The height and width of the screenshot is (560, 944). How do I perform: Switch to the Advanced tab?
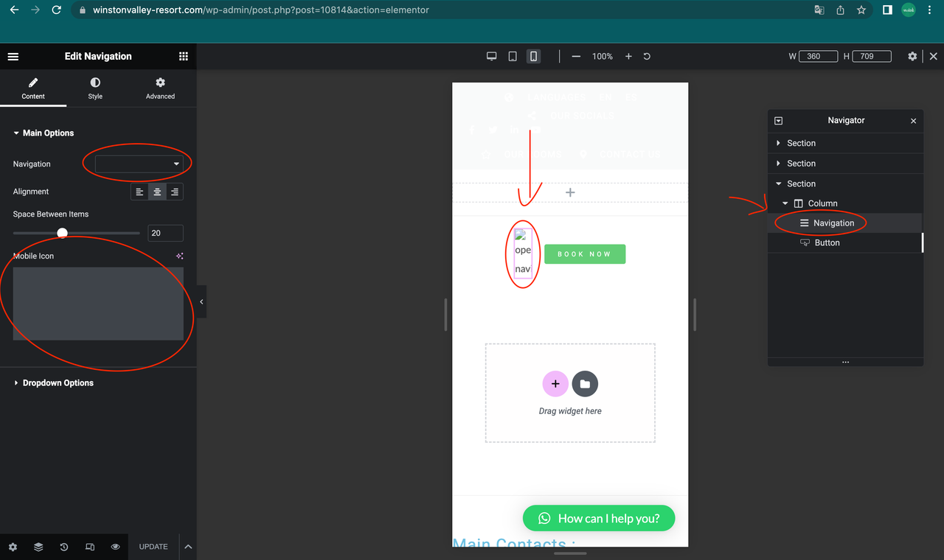(x=159, y=88)
